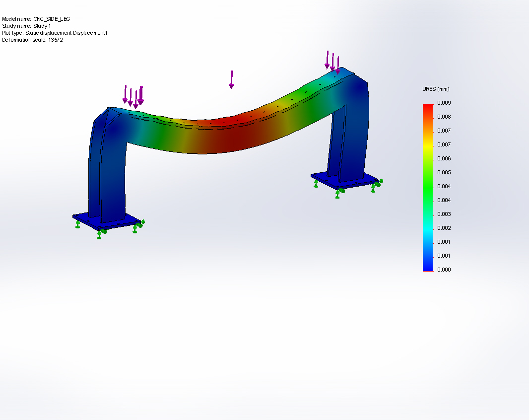Select the force arrows on the left beam end

(x=133, y=96)
